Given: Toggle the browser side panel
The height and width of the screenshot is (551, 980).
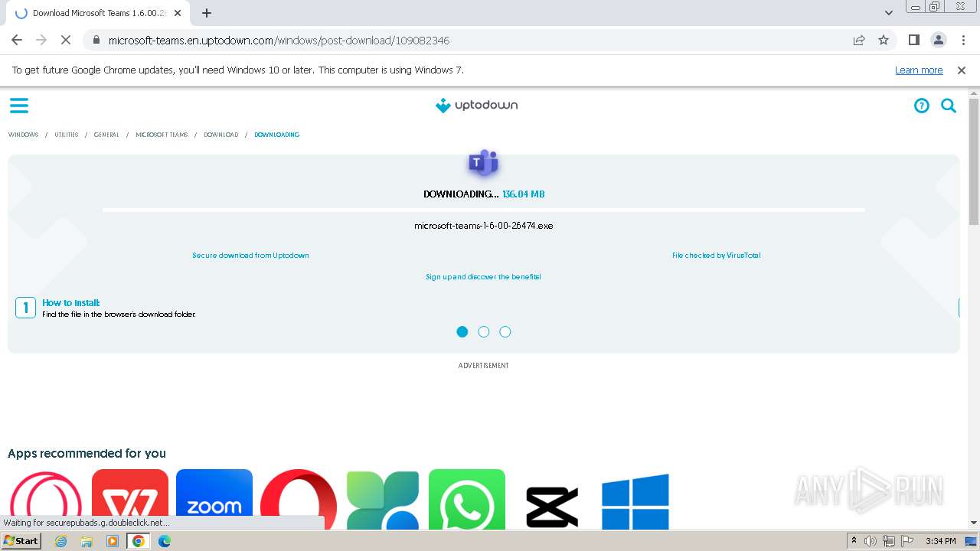Looking at the screenshot, I should (913, 40).
